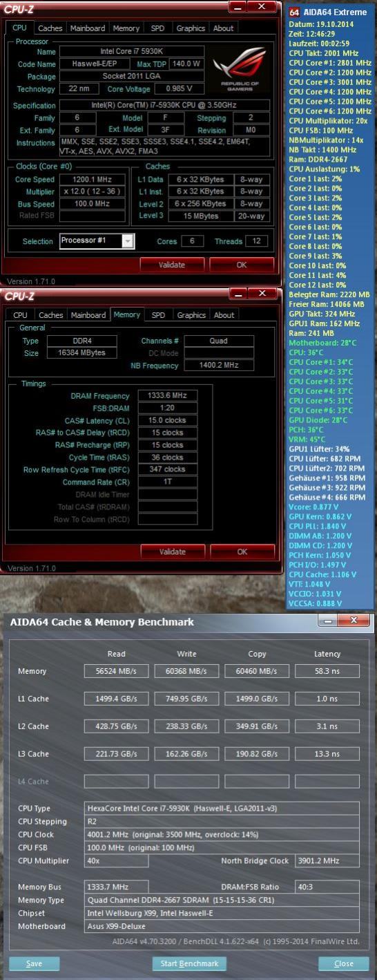Click the empty L4 Cache Read field
The width and height of the screenshot is (377, 980).
coord(117,781)
